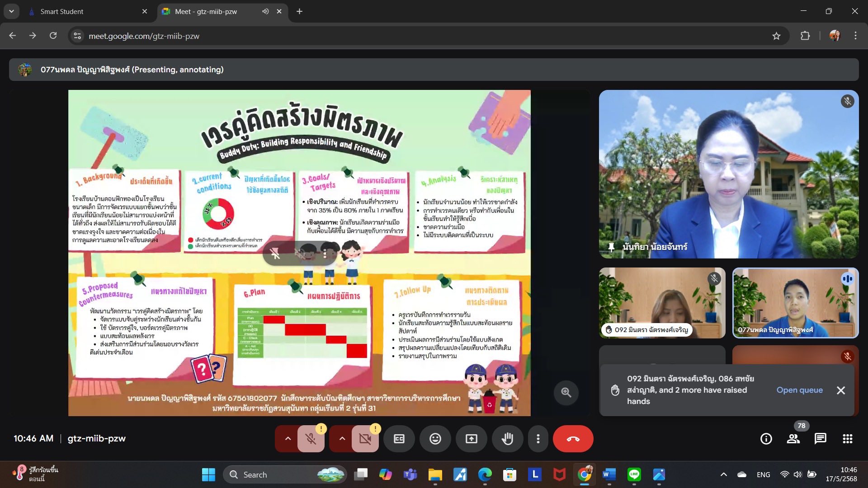Launch Copilot from taskbar
Viewport: 868px width, 488px height.
pos(386,475)
